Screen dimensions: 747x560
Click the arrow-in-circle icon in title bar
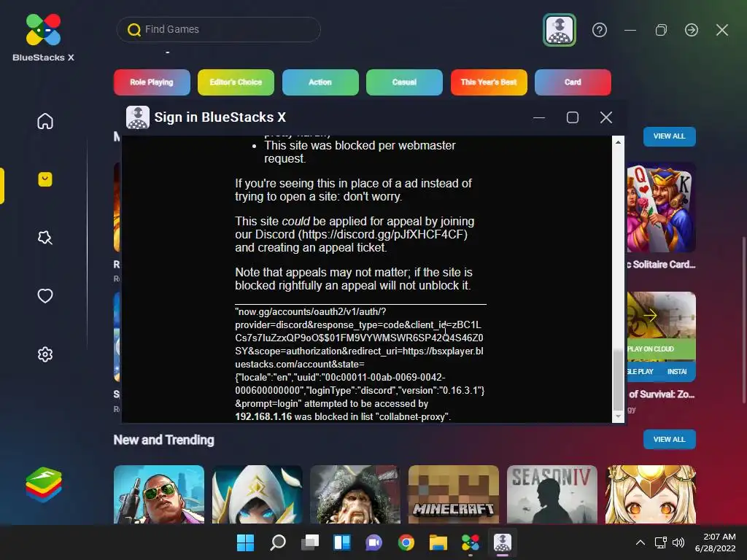692,30
